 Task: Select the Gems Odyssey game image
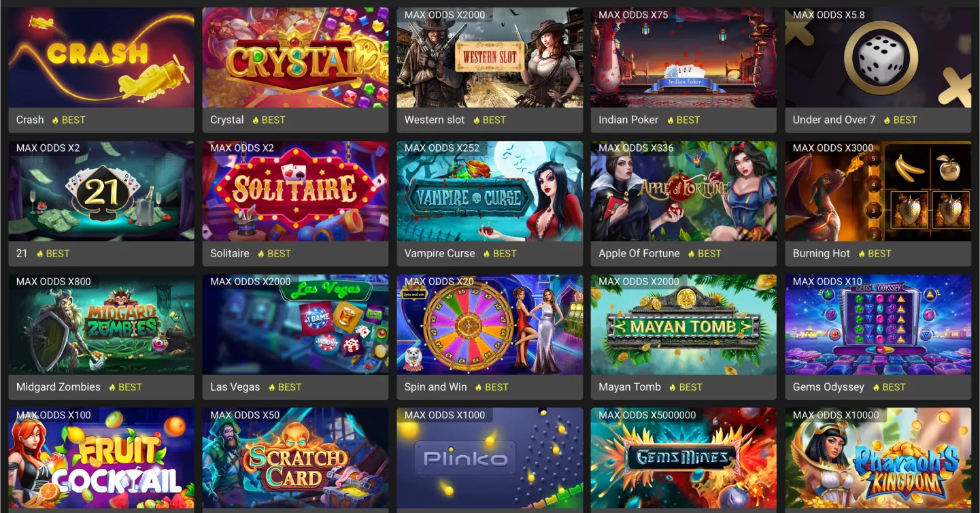(x=878, y=325)
